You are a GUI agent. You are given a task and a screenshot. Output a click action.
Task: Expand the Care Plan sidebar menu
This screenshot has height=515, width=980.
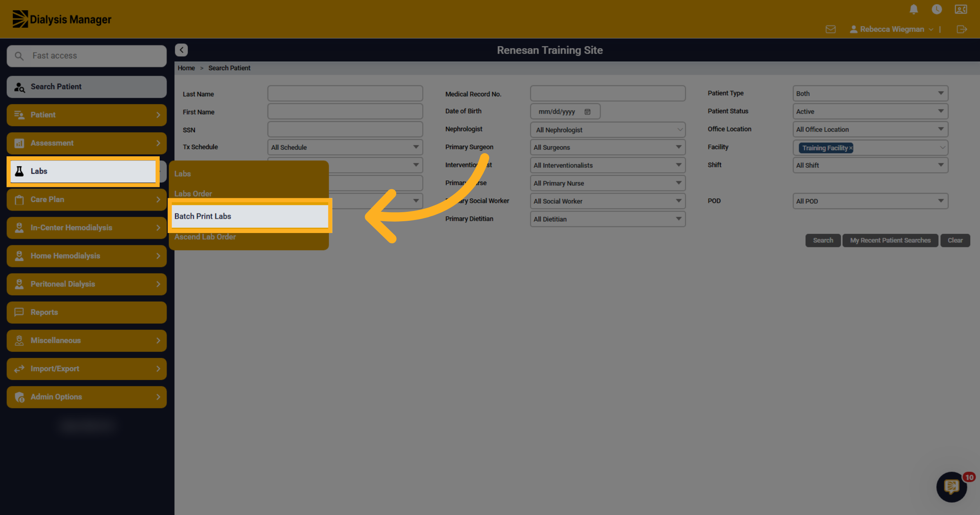87,200
